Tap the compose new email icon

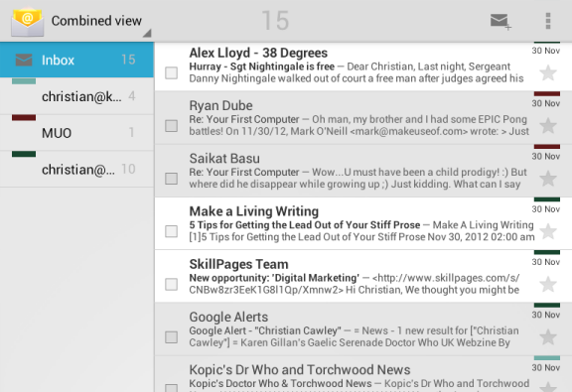pyautogui.click(x=500, y=21)
